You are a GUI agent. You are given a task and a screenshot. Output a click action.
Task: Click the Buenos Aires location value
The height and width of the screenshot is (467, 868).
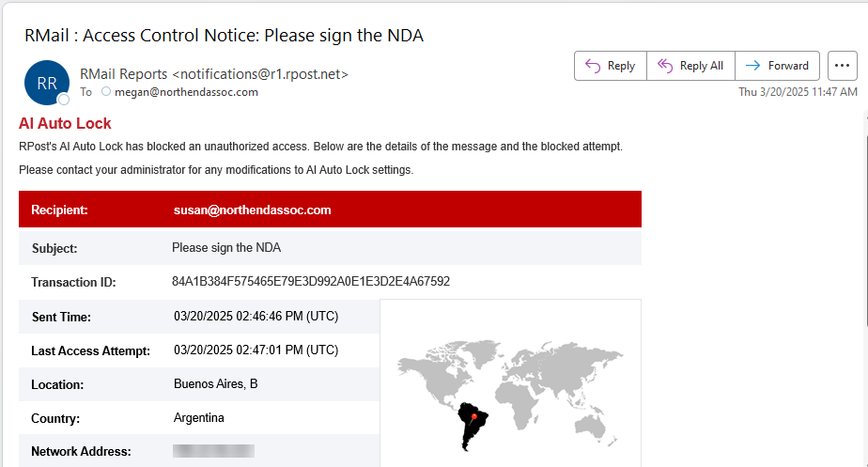pyautogui.click(x=215, y=383)
